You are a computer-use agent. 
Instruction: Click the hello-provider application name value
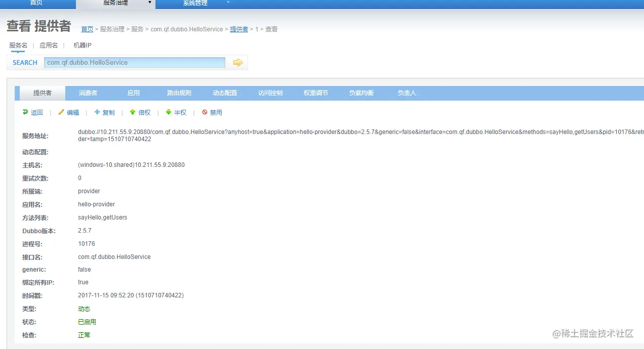[x=96, y=204]
